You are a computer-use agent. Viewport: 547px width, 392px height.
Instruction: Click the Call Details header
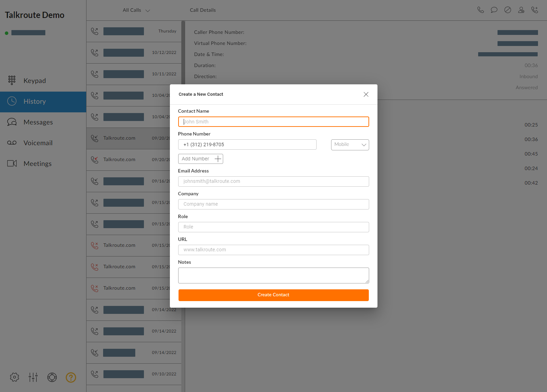coord(203,10)
